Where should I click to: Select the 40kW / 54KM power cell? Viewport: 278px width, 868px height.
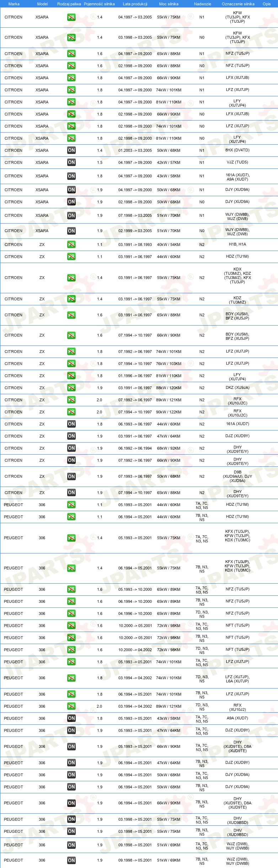[x=169, y=245]
